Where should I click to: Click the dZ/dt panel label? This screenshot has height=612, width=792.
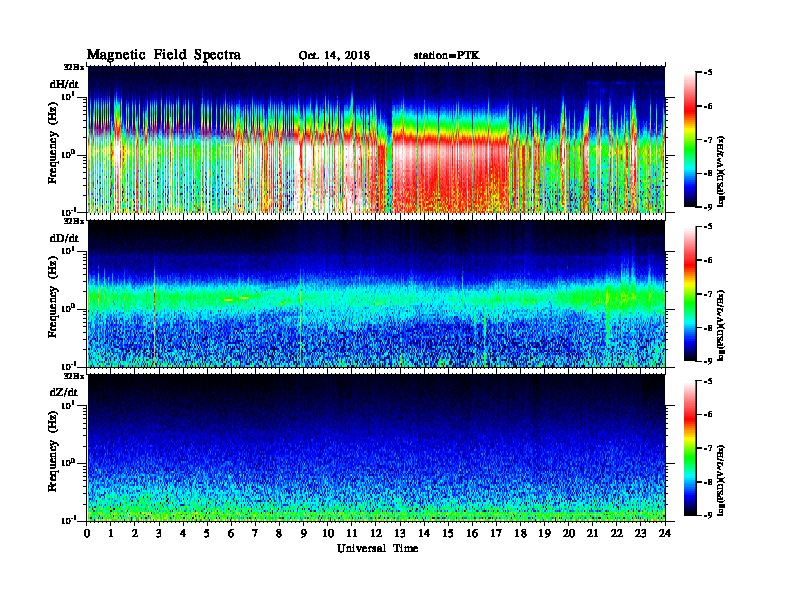coord(64,392)
